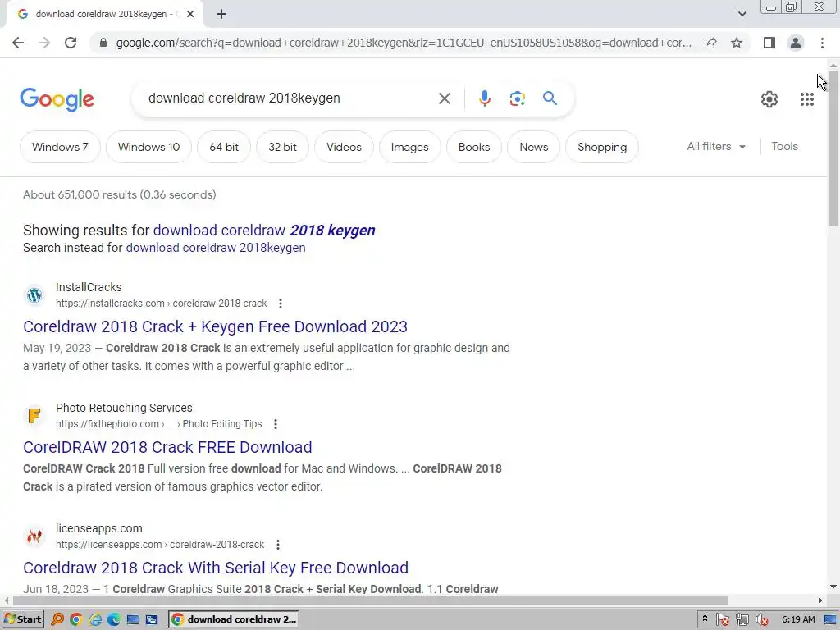840x630 pixels.
Task: Apply the Windows 10 filter chip
Action: pyautogui.click(x=148, y=147)
